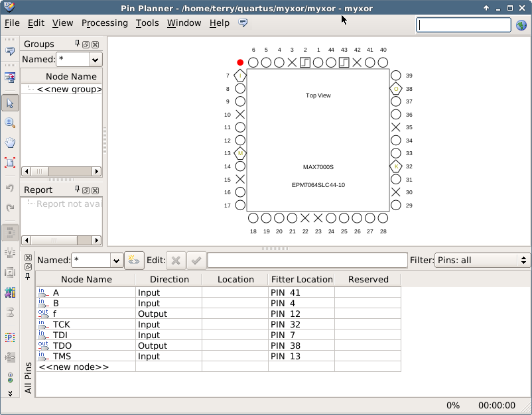This screenshot has width=532, height=415.
Task: Click the Location cell for node B
Action: point(235,303)
